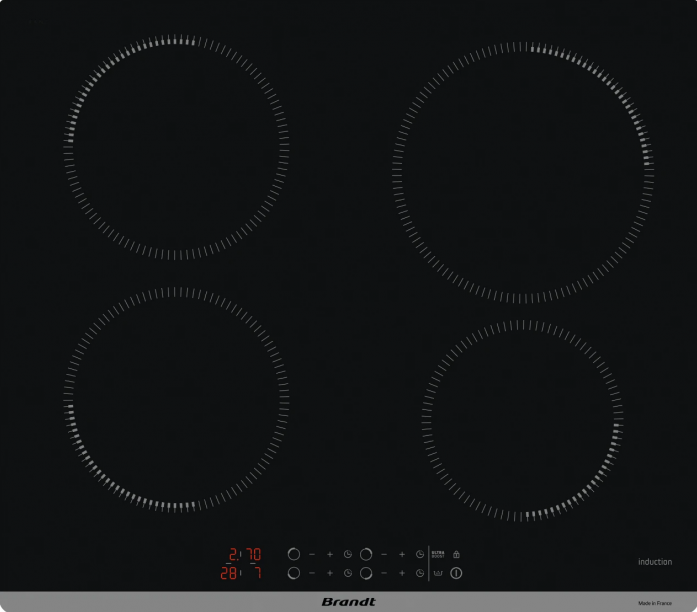697x612 pixels.
Task: Tap timer clock icon in top-right control group
Action: [x=420, y=554]
